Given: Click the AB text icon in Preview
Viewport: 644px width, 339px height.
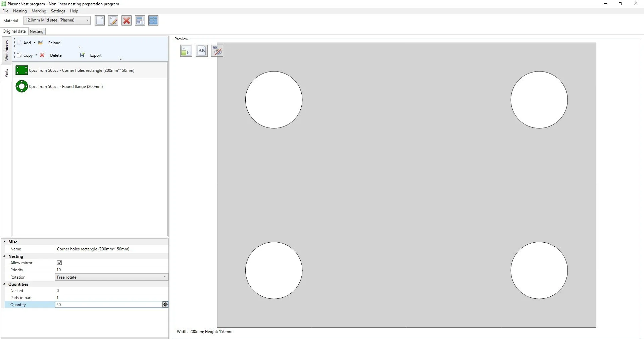Looking at the screenshot, I should click(x=202, y=51).
